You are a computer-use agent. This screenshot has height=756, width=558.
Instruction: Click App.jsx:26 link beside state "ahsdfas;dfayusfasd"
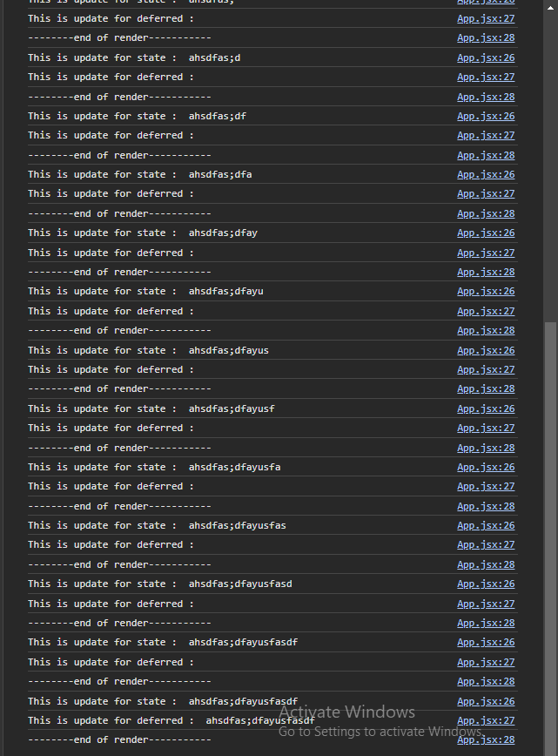point(486,584)
